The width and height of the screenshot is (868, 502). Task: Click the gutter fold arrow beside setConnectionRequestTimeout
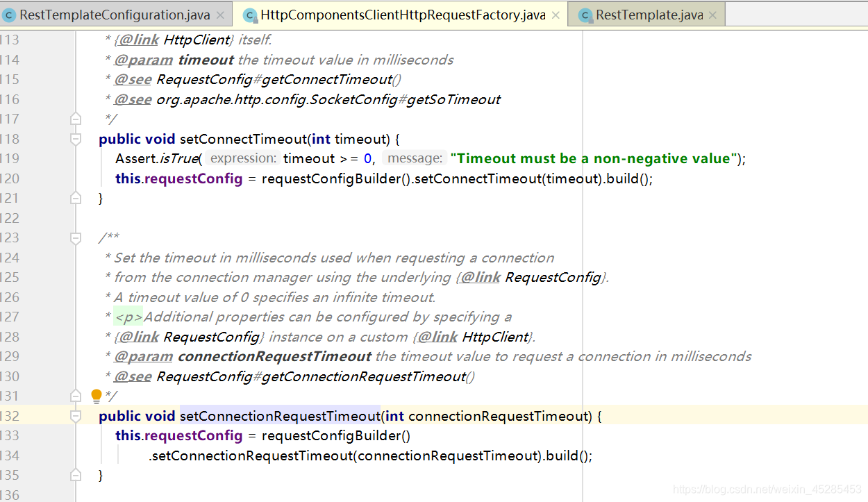pos(75,415)
